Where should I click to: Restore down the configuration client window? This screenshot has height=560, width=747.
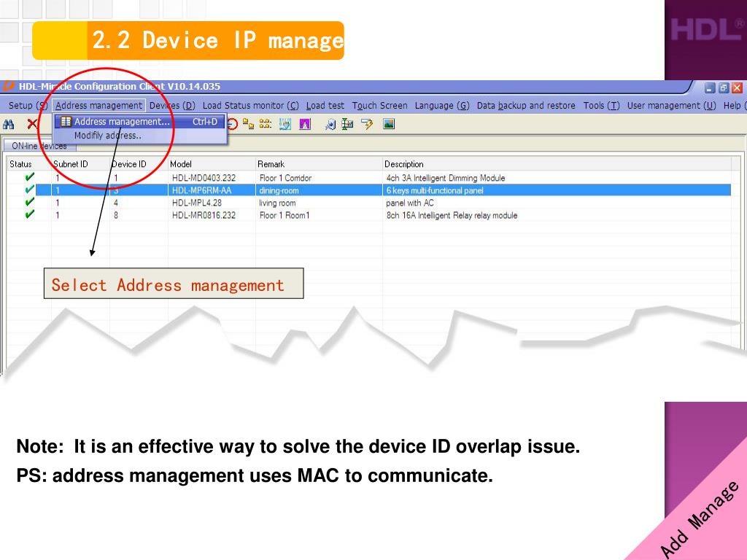[724, 87]
